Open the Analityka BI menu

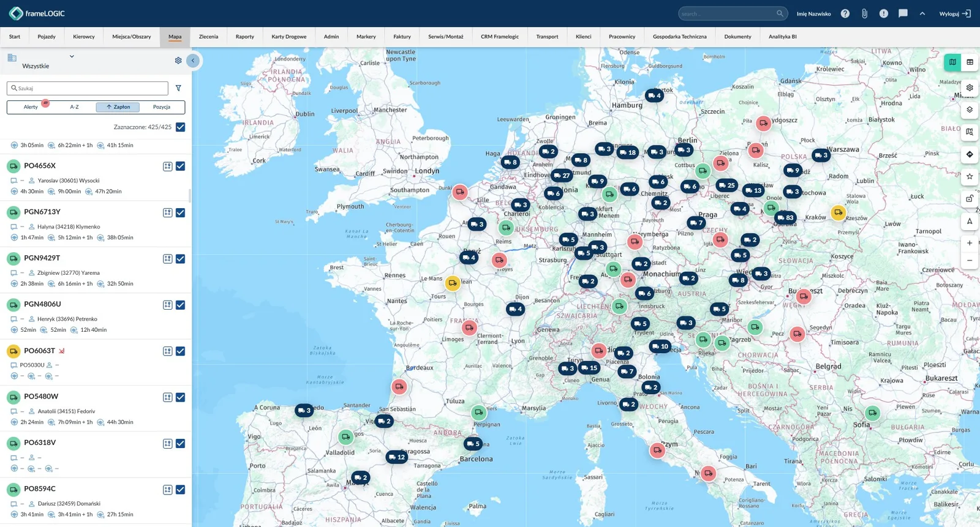(783, 37)
